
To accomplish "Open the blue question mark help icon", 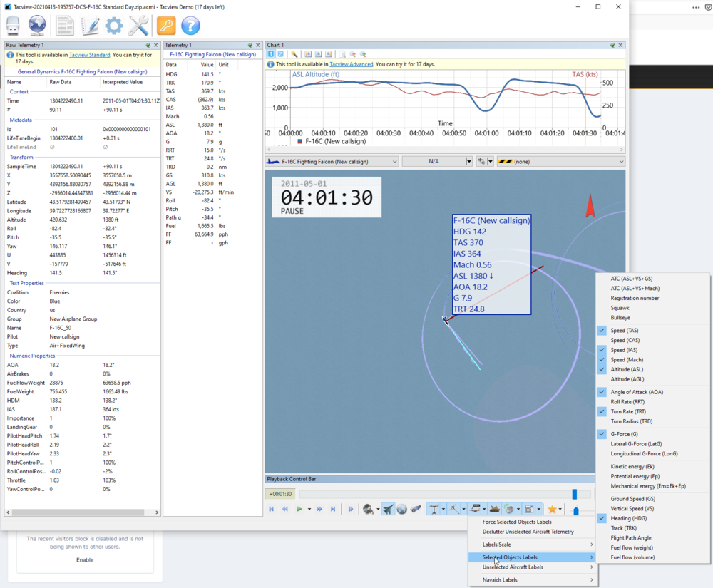I will coord(190,26).
